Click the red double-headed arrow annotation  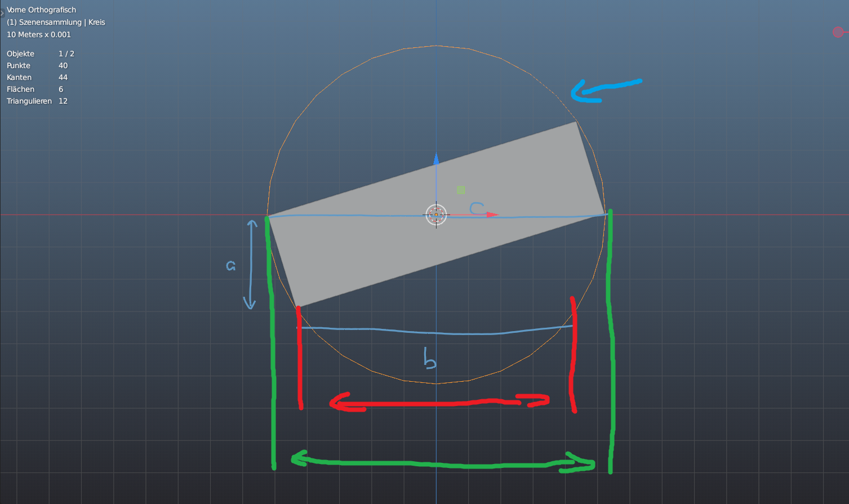click(x=438, y=403)
